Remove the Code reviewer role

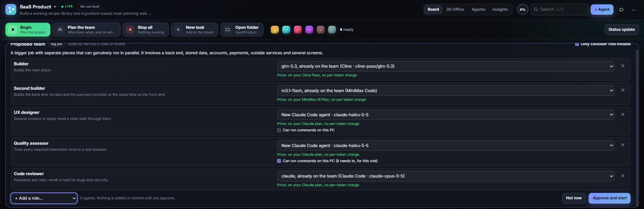(623, 176)
